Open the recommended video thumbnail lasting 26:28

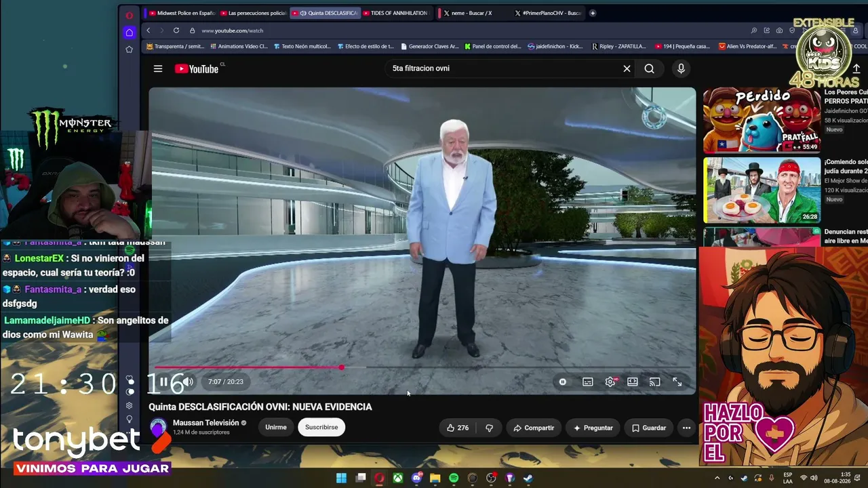click(x=762, y=190)
